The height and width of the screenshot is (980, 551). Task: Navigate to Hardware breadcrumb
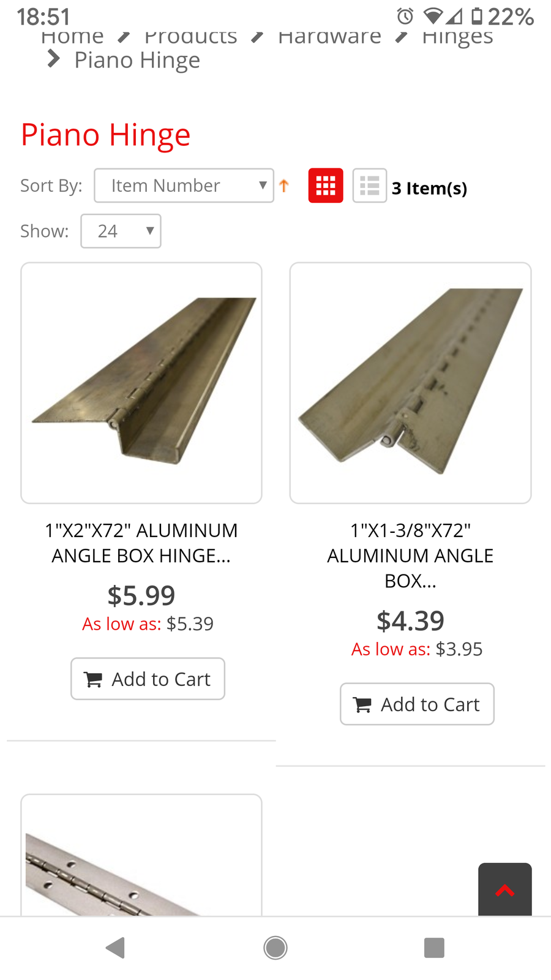329,38
